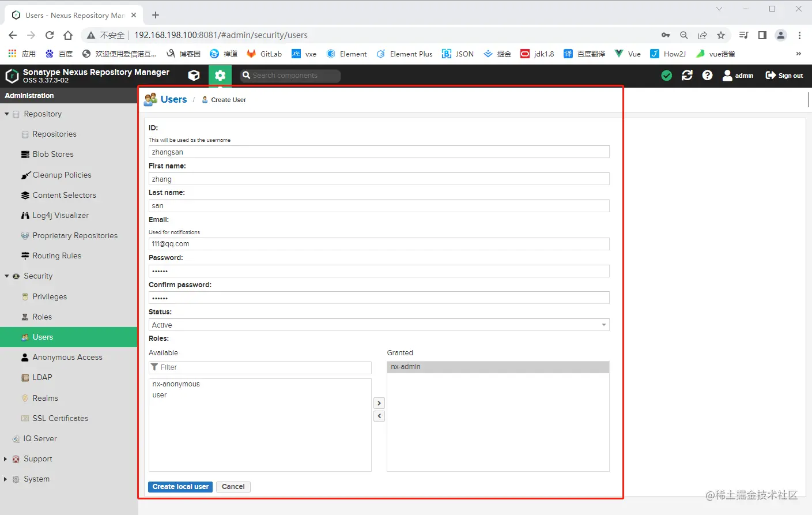Open the browser profile avatar
The height and width of the screenshot is (515, 812).
click(781, 35)
